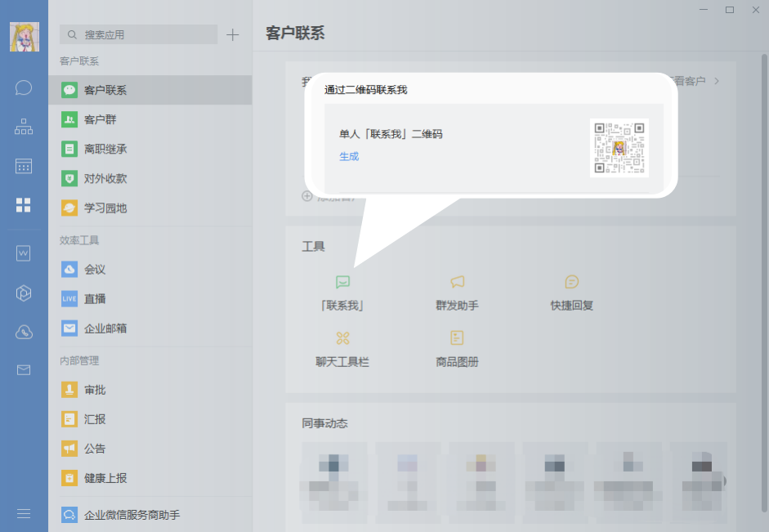This screenshot has width=769, height=532.
Task: Click 单人「联系我」二维码 text
Action: pos(391,134)
